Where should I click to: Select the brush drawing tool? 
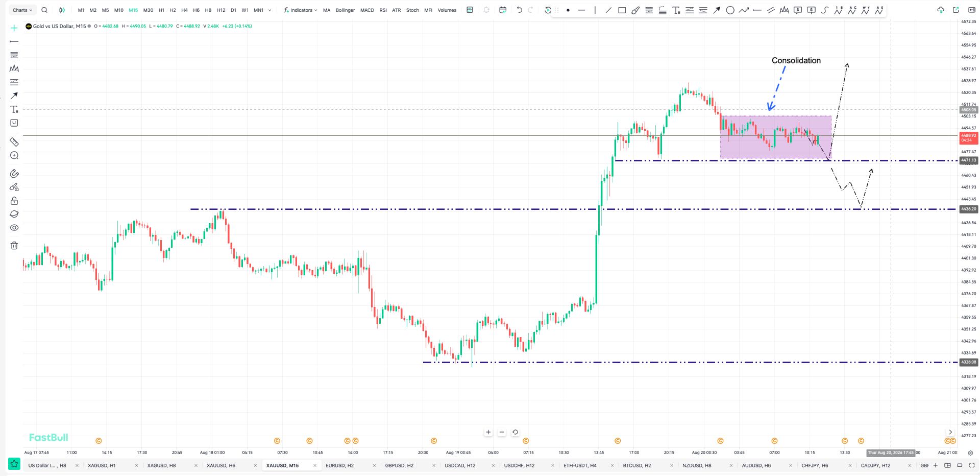pyautogui.click(x=635, y=10)
